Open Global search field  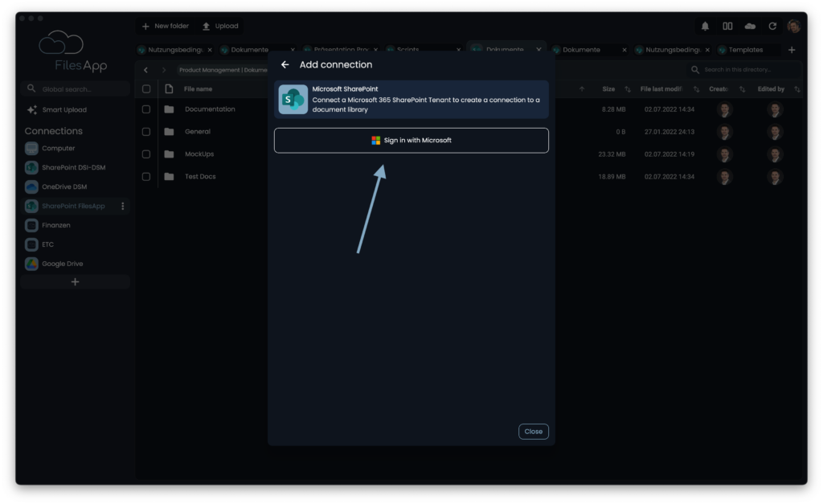tap(75, 88)
